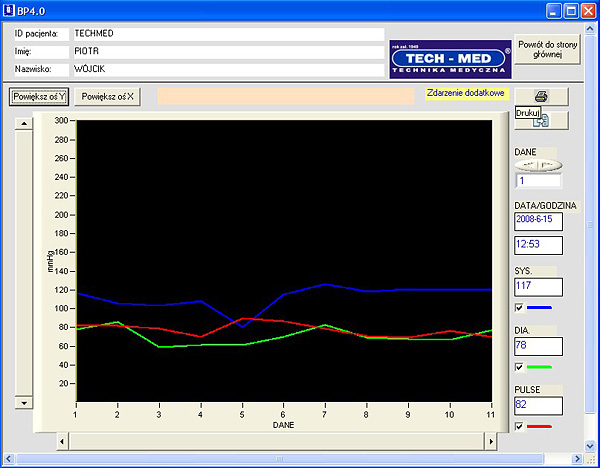Click Powiększ oś X button
The image size is (600, 468).
click(x=107, y=97)
